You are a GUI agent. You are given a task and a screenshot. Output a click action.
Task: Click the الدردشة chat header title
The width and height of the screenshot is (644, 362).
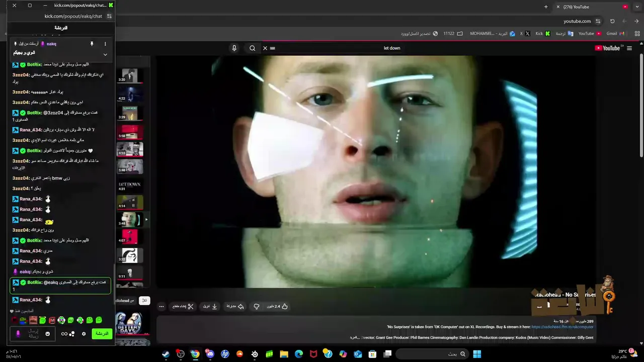(61, 28)
